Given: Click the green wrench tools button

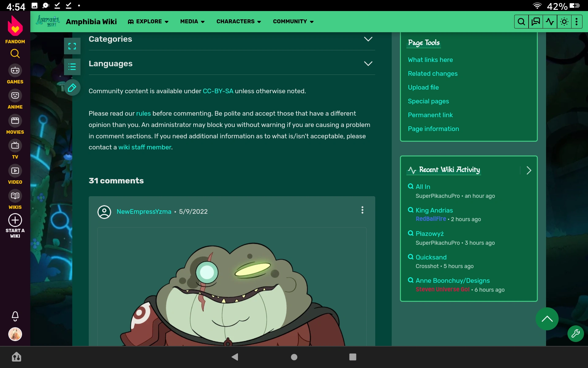Looking at the screenshot, I should coord(575,333).
